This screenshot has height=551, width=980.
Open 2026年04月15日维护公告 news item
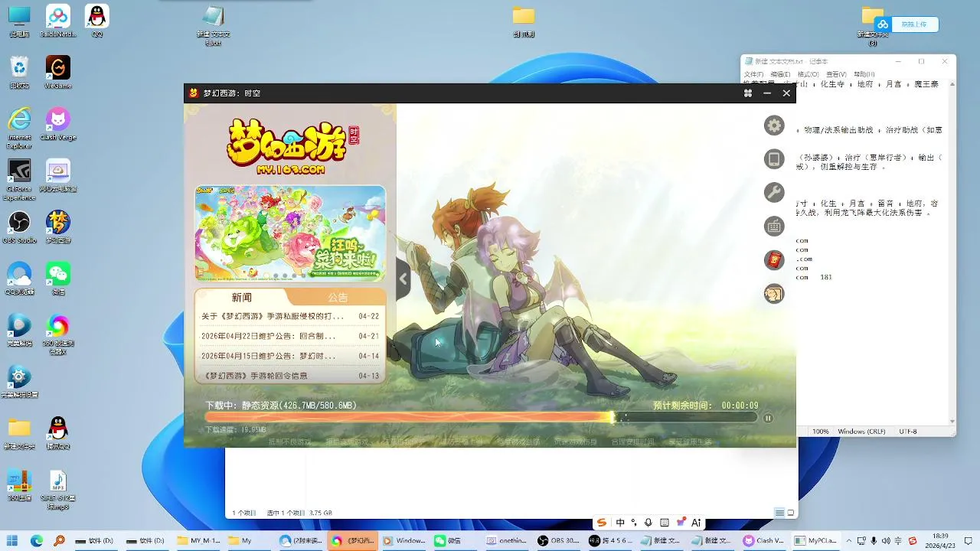[289, 356]
